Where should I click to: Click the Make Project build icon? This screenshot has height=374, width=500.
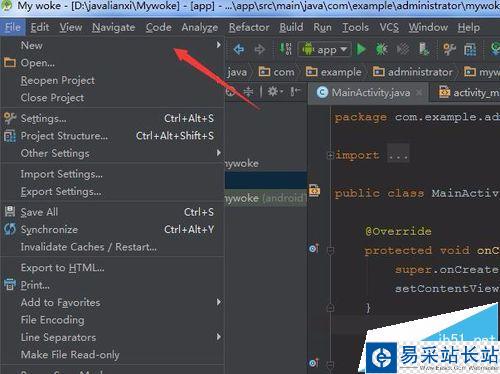(x=286, y=49)
